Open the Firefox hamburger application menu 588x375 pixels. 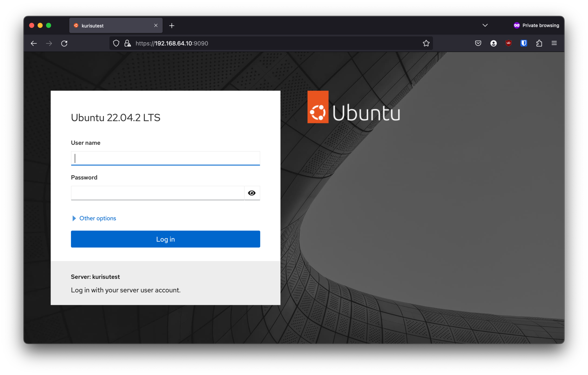point(554,43)
